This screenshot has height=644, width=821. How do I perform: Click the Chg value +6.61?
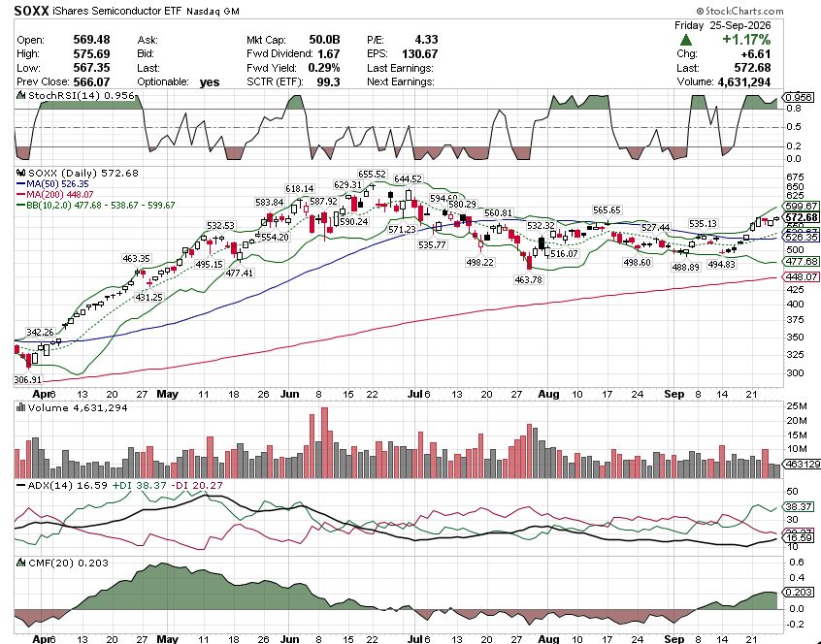pyautogui.click(x=756, y=54)
